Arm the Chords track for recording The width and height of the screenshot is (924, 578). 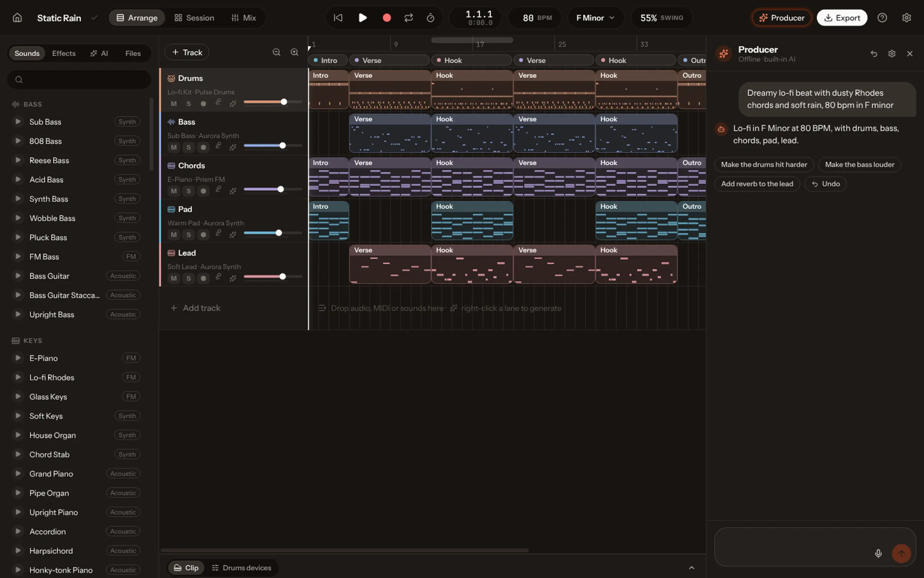[203, 191]
